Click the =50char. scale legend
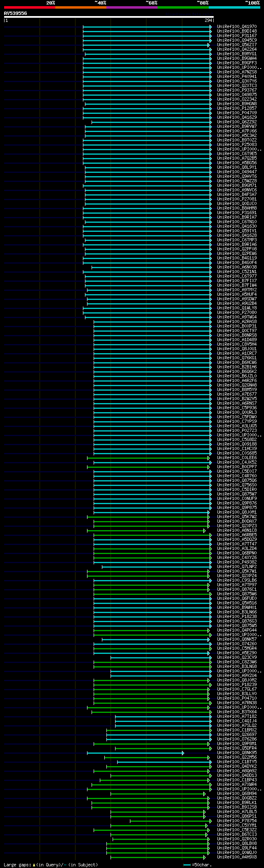Image resolution: width=264 pixels, height=868 pixels. tap(197, 865)
